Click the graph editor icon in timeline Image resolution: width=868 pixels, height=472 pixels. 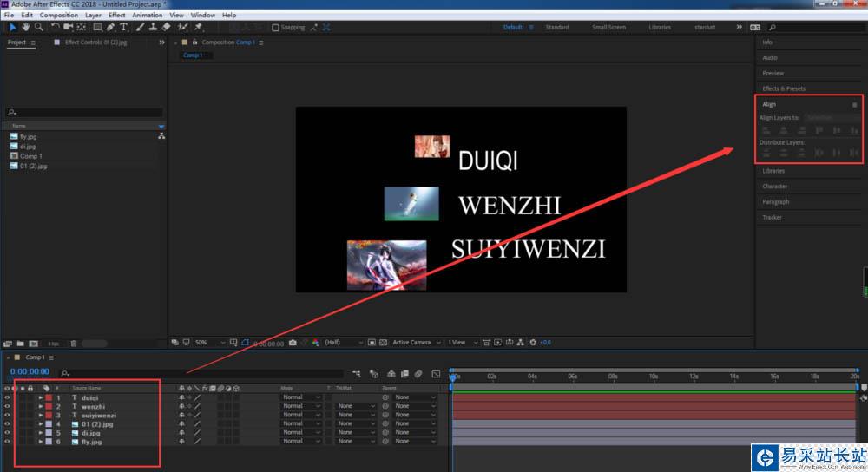tap(437, 374)
